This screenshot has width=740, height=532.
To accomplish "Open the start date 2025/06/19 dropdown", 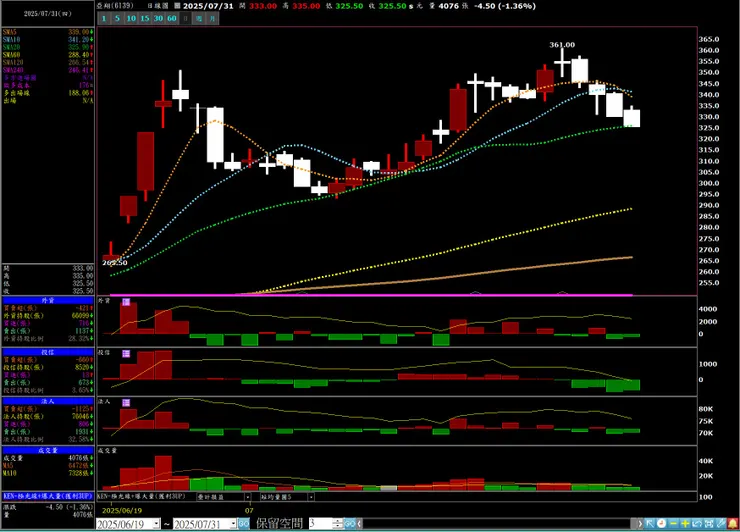I will (x=157, y=524).
